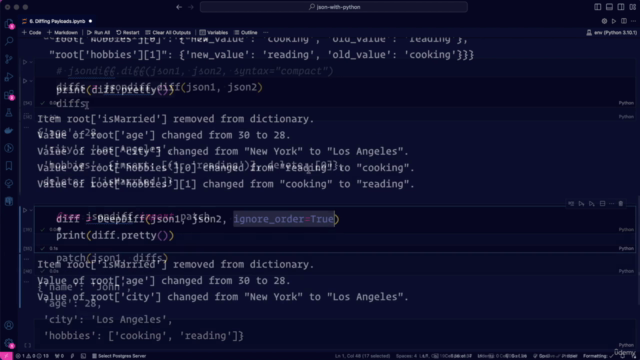Open the Accounts icon in activity bar
Image resolution: width=640 pixels, height=360 pixels.
(9, 325)
